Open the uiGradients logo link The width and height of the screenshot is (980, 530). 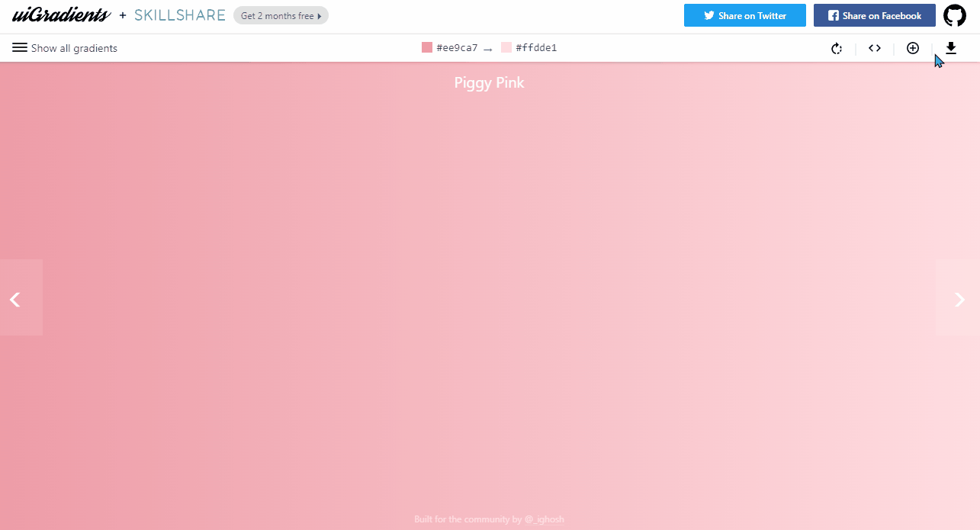62,15
